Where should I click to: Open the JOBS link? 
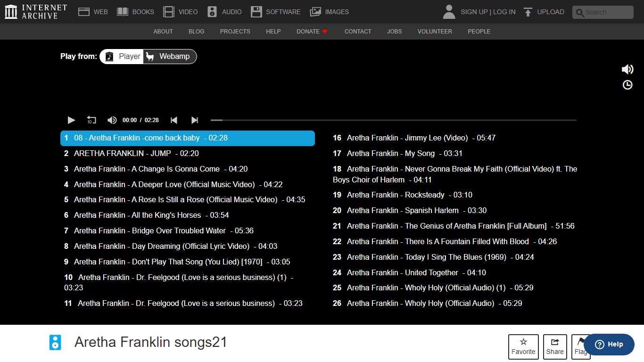(395, 32)
